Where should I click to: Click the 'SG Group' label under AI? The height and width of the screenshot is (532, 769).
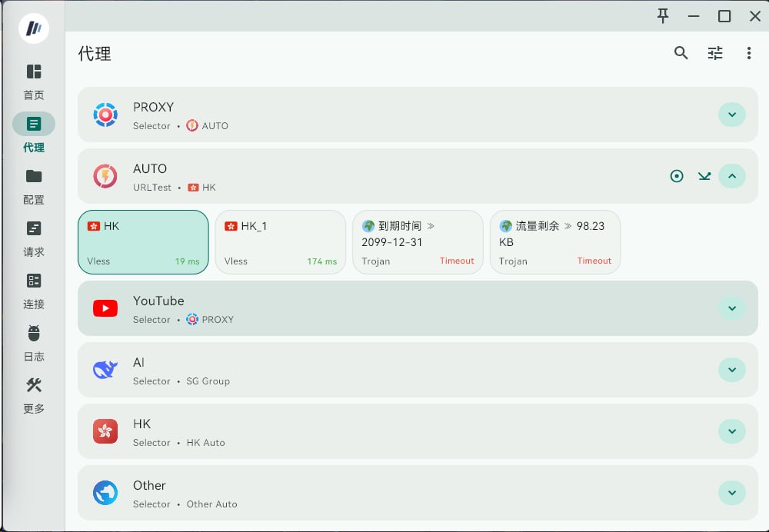click(x=208, y=381)
